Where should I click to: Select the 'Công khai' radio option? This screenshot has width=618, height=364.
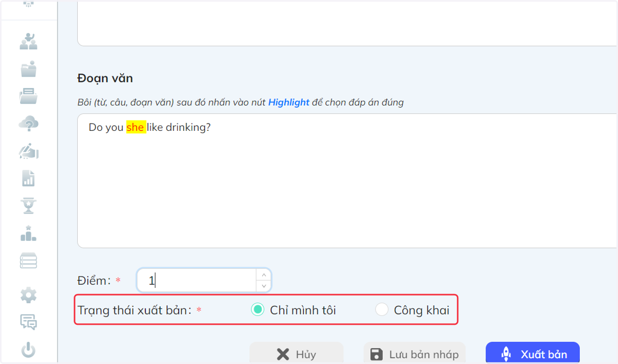point(381,310)
